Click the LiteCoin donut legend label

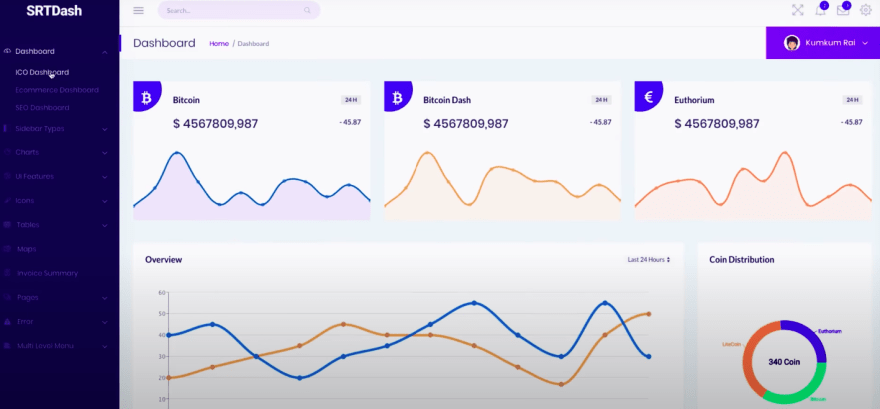tap(731, 343)
